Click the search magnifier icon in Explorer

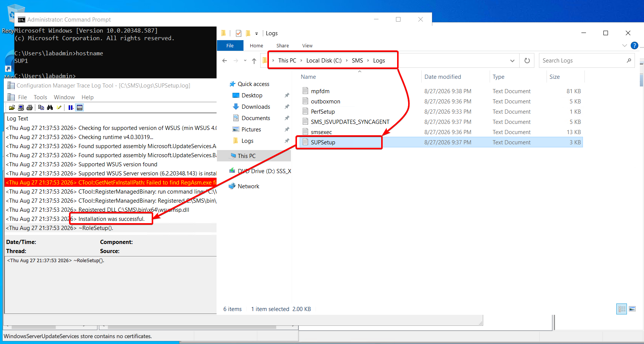pyautogui.click(x=629, y=61)
